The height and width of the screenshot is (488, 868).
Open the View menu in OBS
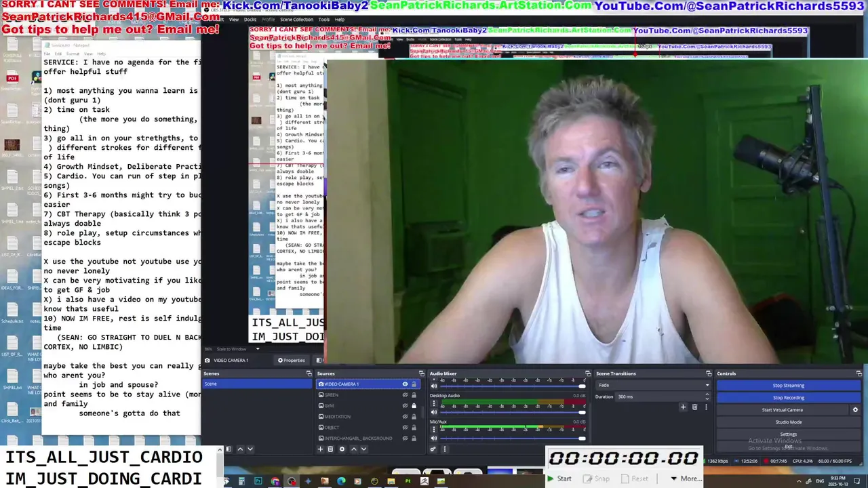pos(234,20)
